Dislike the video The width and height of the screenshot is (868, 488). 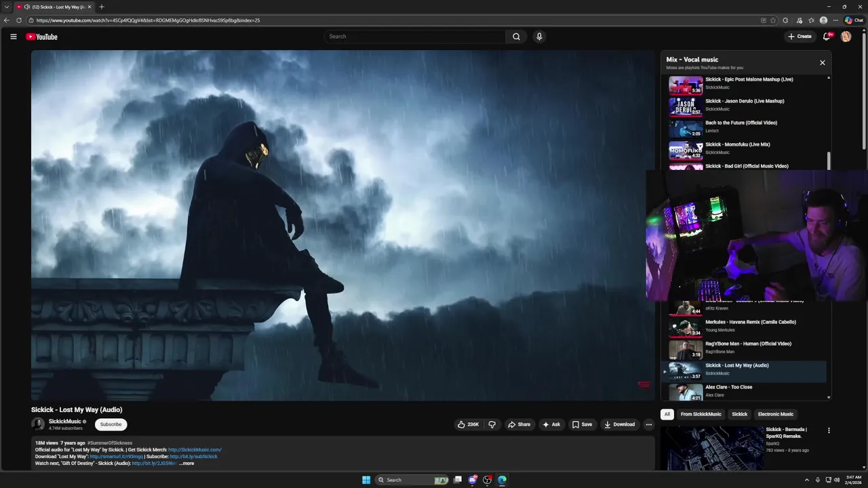pyautogui.click(x=492, y=424)
